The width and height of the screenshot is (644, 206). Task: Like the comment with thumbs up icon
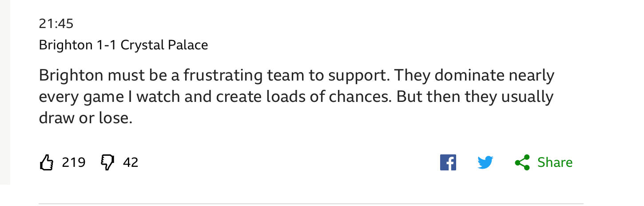pos(47,162)
